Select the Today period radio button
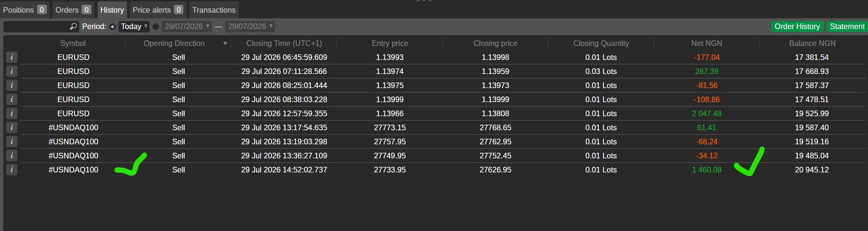868x231 pixels. pos(113,27)
